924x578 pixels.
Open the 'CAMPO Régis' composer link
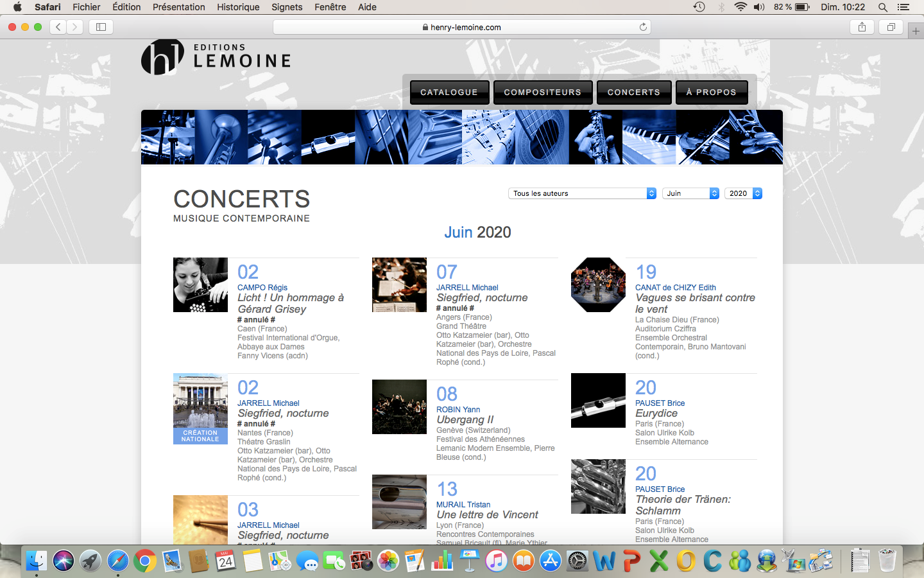(262, 288)
